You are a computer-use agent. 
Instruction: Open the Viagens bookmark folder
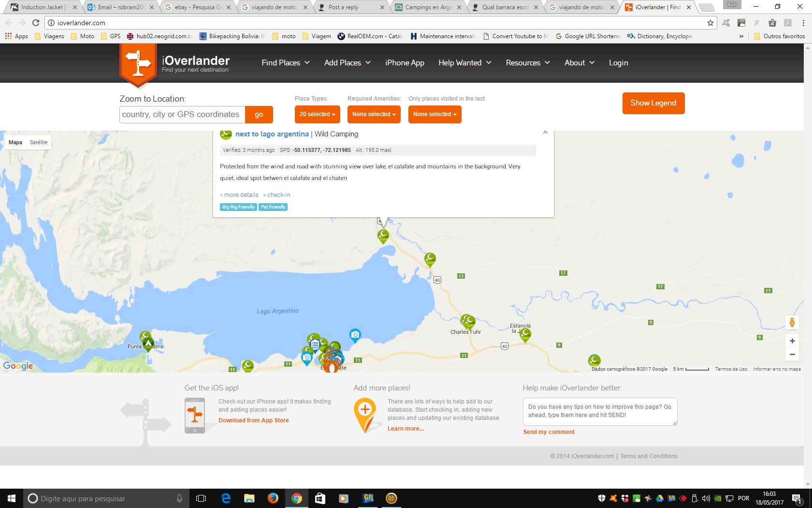coord(49,36)
